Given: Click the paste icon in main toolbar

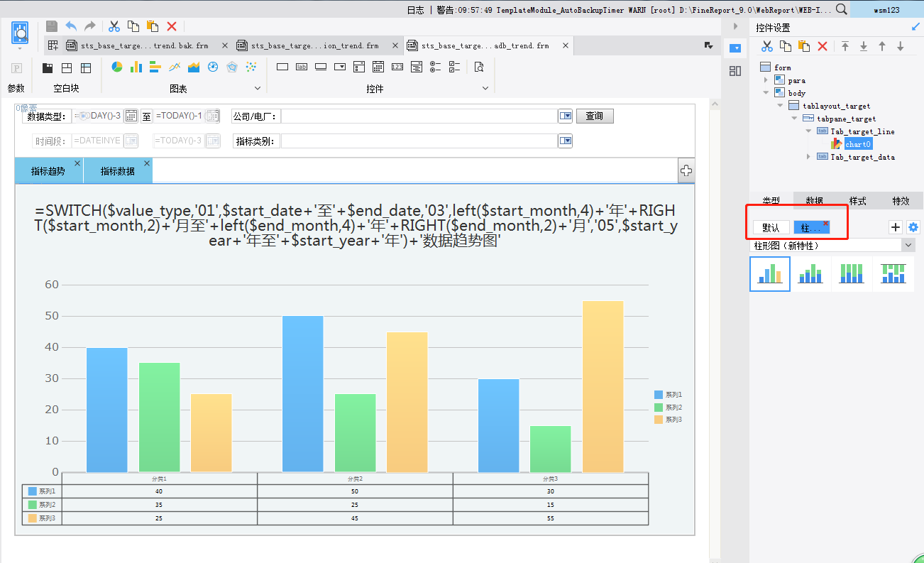Looking at the screenshot, I should pyautogui.click(x=152, y=26).
